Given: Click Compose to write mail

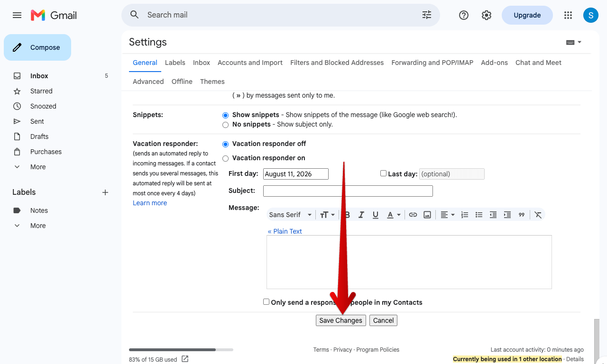Looking at the screenshot, I should point(37,47).
